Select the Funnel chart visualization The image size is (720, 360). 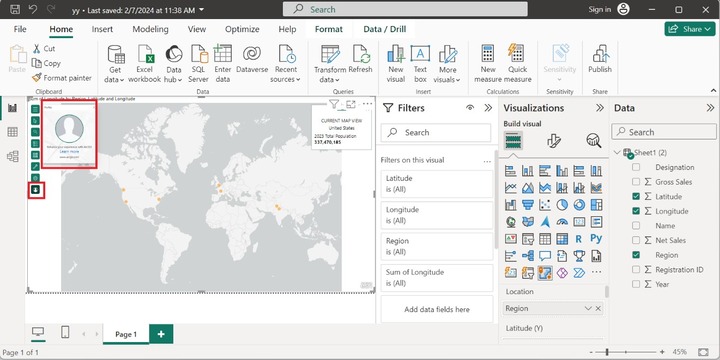tap(528, 205)
